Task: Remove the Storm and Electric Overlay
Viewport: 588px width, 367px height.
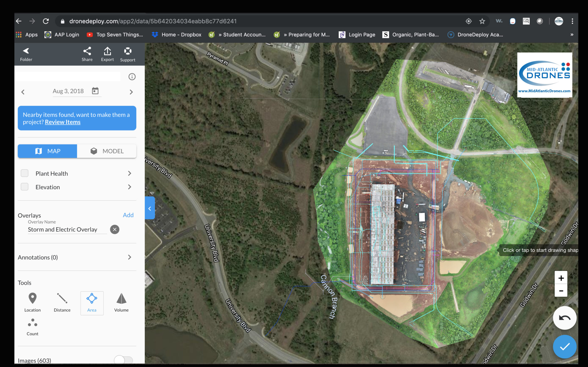Action: [x=115, y=229]
